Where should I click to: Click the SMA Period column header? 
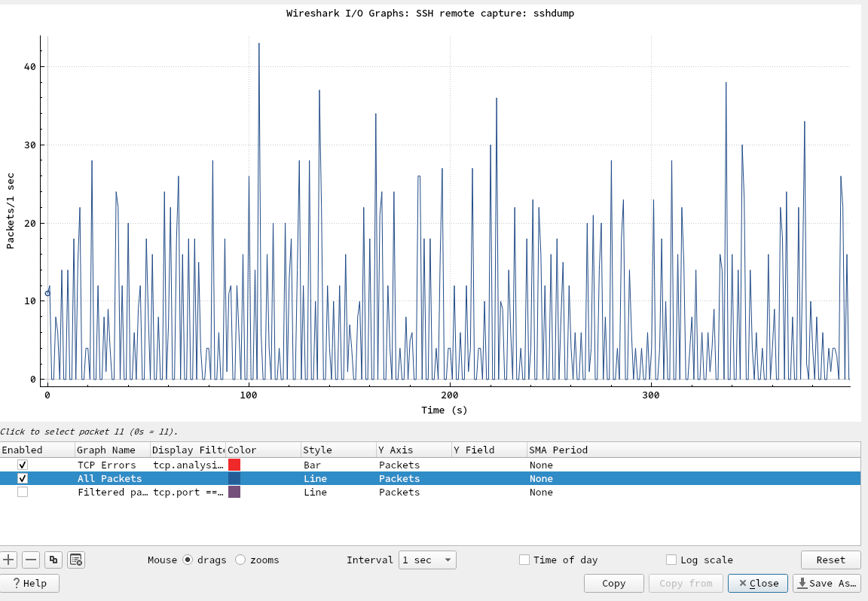coord(558,450)
